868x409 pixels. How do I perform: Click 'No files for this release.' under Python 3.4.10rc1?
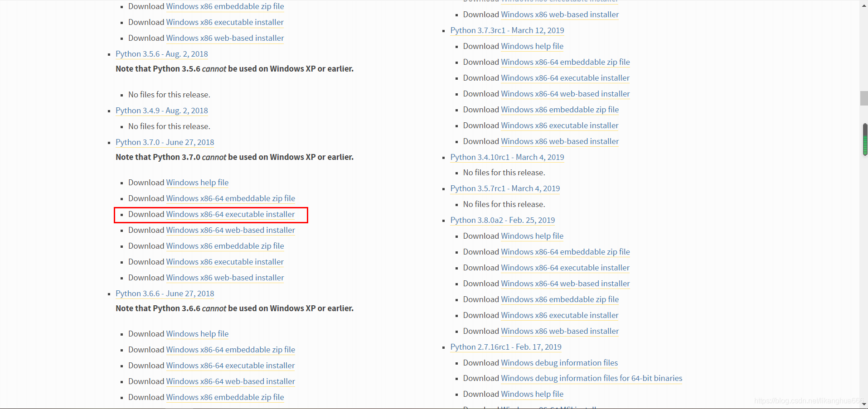click(504, 173)
